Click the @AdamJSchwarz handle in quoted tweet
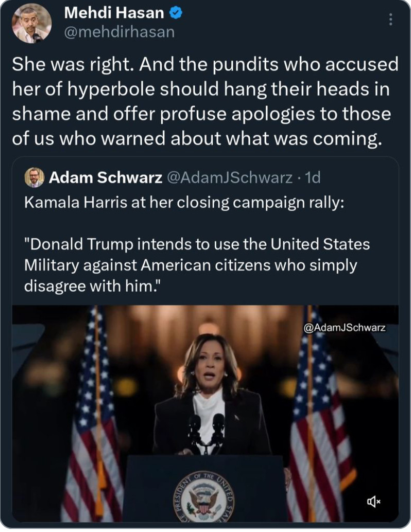411x532 pixels. (x=229, y=178)
